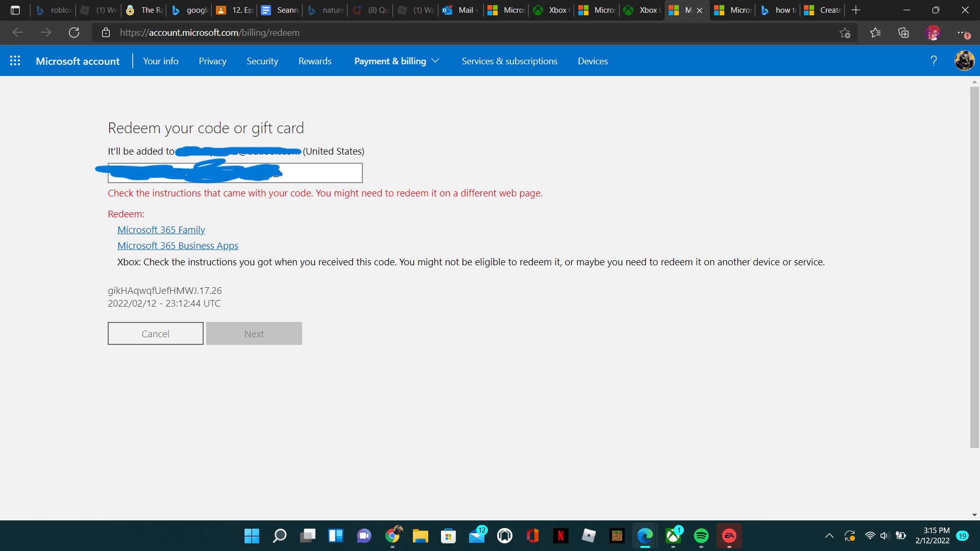Open Xbox app from taskbar
The width and height of the screenshot is (980, 551).
coord(673,536)
